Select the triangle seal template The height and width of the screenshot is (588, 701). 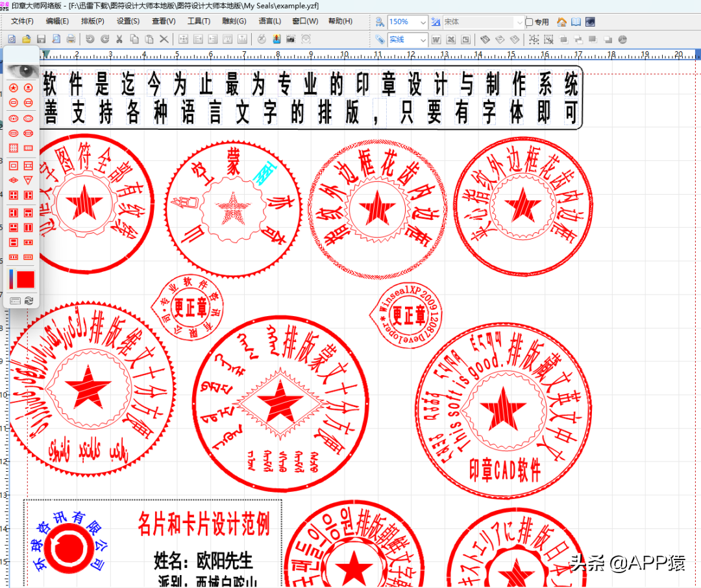point(28,180)
